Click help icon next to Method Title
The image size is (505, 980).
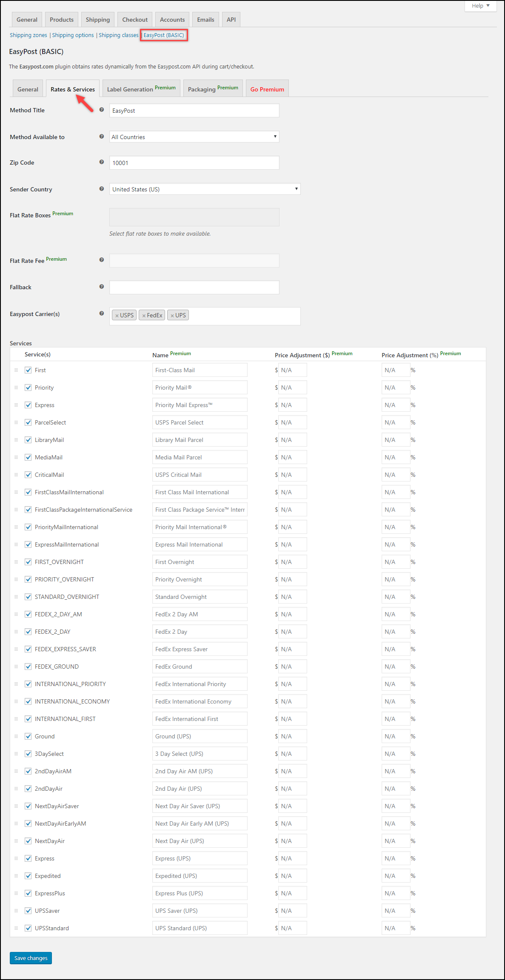tap(101, 110)
